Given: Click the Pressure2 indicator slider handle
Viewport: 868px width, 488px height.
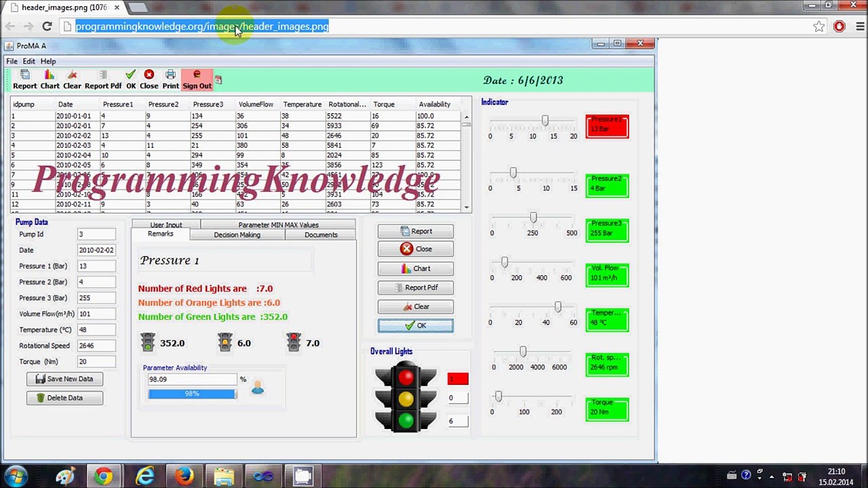Looking at the screenshot, I should (x=513, y=173).
